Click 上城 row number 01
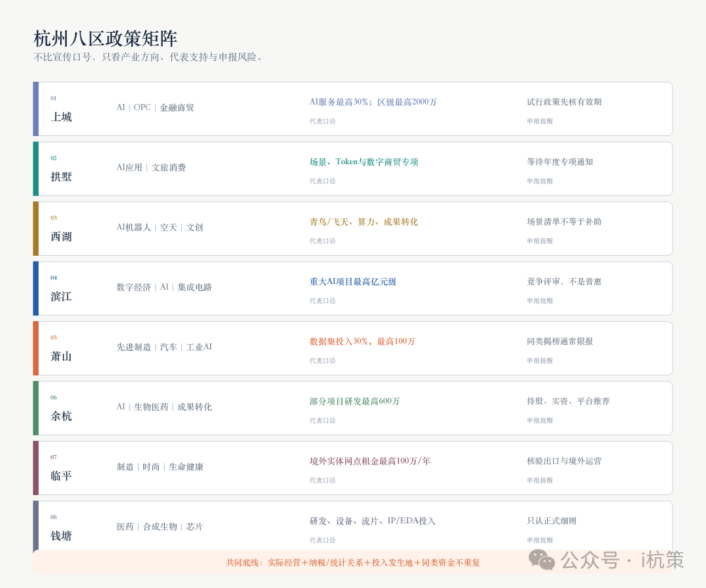This screenshot has width=706, height=588. 54,98
